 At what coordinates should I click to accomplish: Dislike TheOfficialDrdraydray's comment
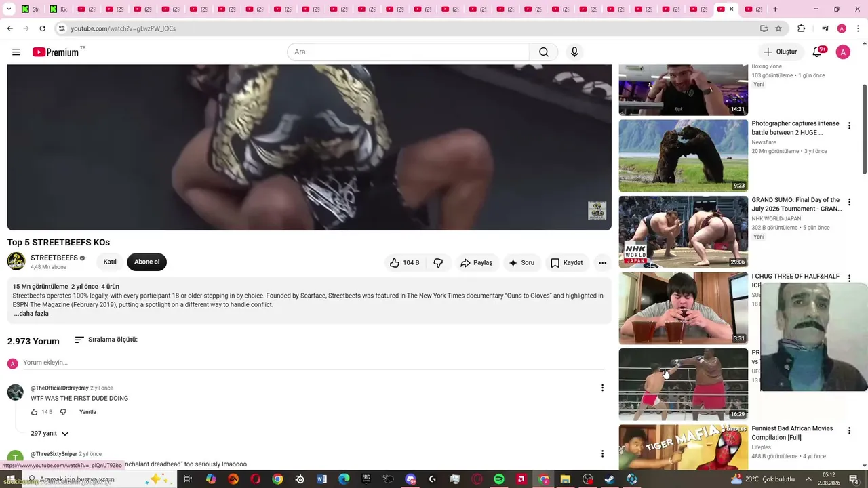pyautogui.click(x=64, y=412)
